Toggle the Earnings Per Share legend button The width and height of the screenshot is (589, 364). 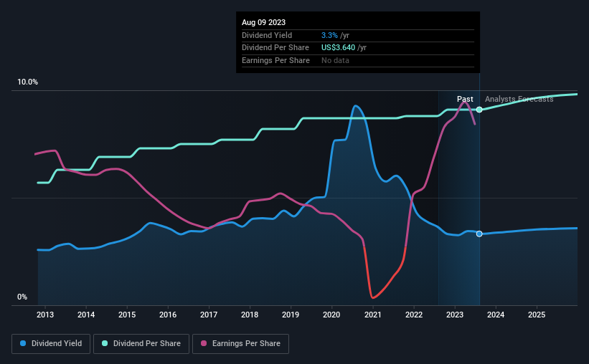241,344
